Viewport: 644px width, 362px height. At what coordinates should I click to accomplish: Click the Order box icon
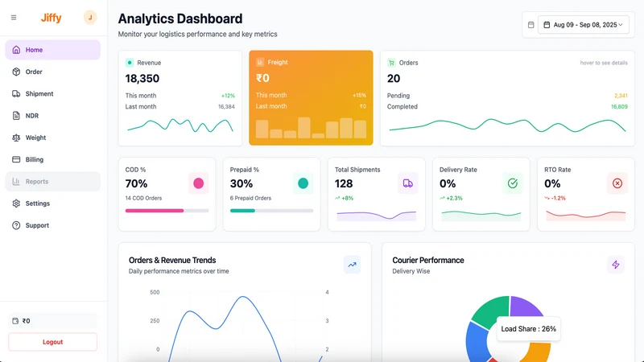tap(16, 72)
